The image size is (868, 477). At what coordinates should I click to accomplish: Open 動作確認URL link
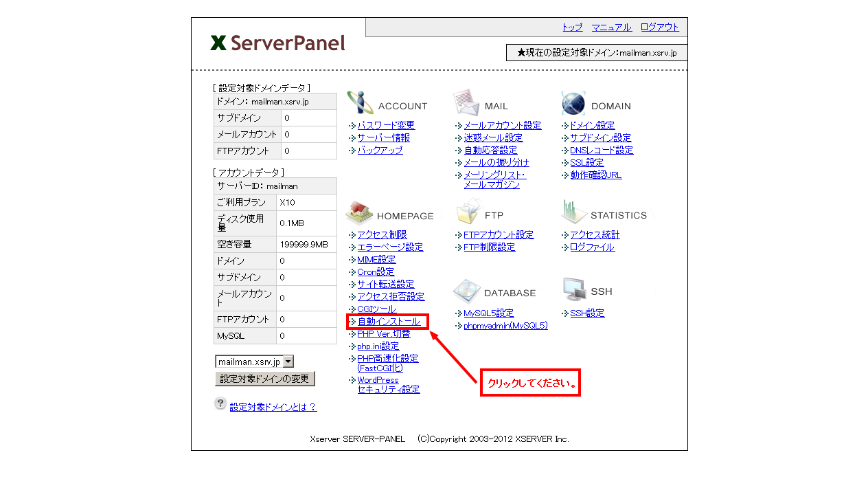[596, 175]
